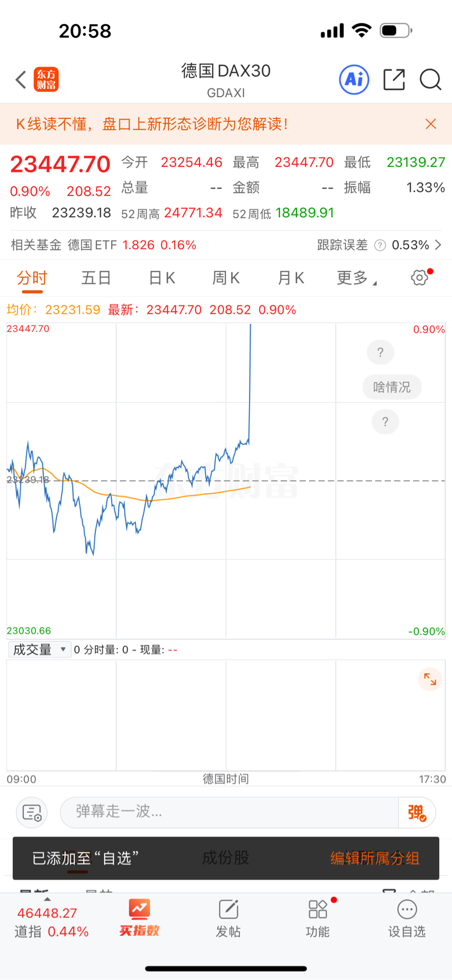Screen dimensions: 452x980
Task: Tap 编辑所属分组 link
Action: pyautogui.click(x=375, y=858)
